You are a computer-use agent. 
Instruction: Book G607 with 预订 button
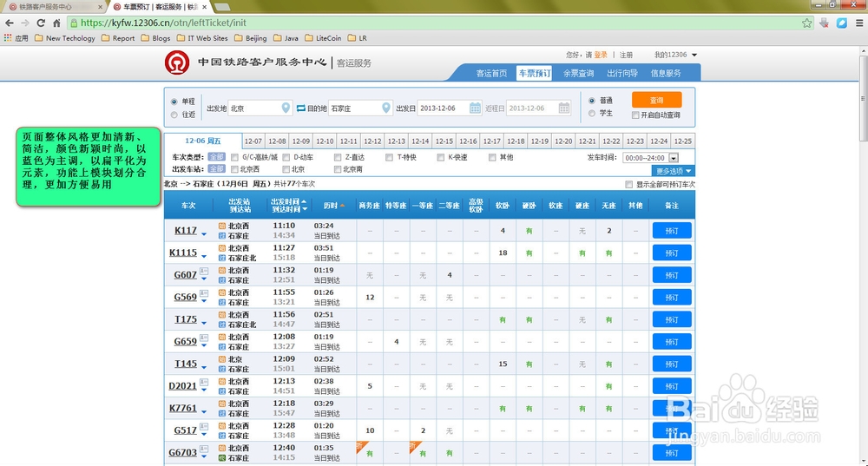[672, 275]
